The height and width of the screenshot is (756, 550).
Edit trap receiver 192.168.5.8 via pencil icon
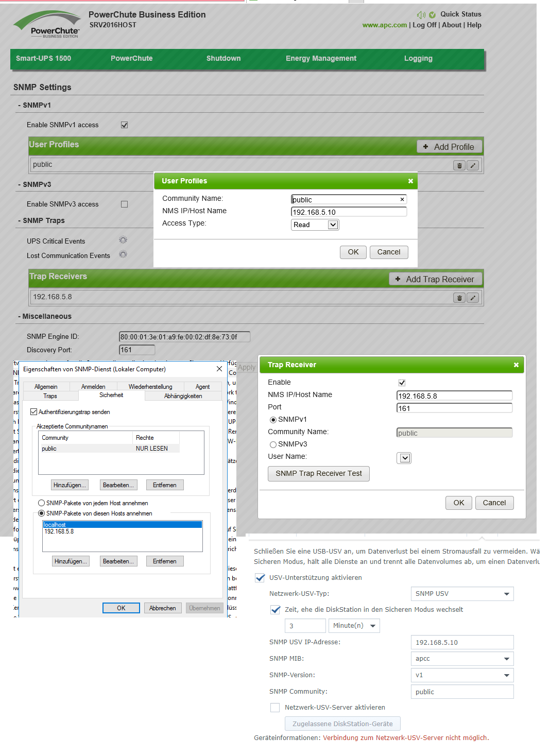point(473,298)
